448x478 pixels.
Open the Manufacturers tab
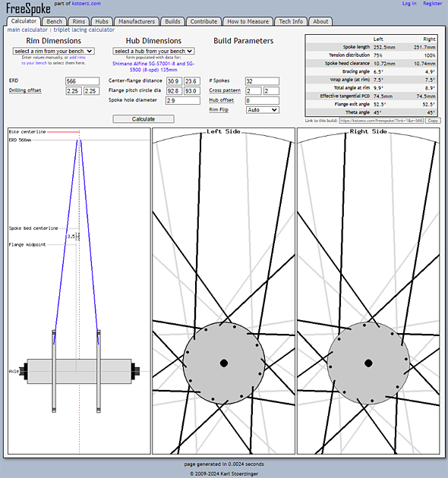[137, 21]
